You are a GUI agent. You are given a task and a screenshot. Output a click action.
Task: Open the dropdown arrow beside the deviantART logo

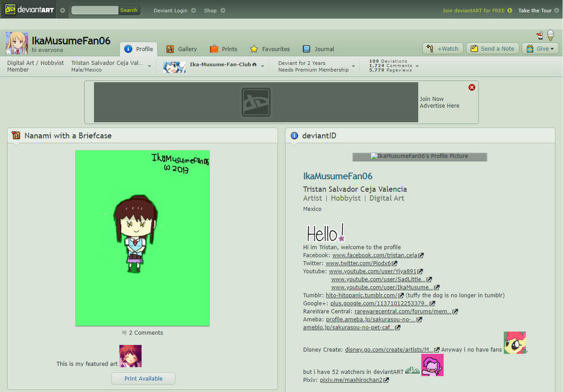coord(63,11)
